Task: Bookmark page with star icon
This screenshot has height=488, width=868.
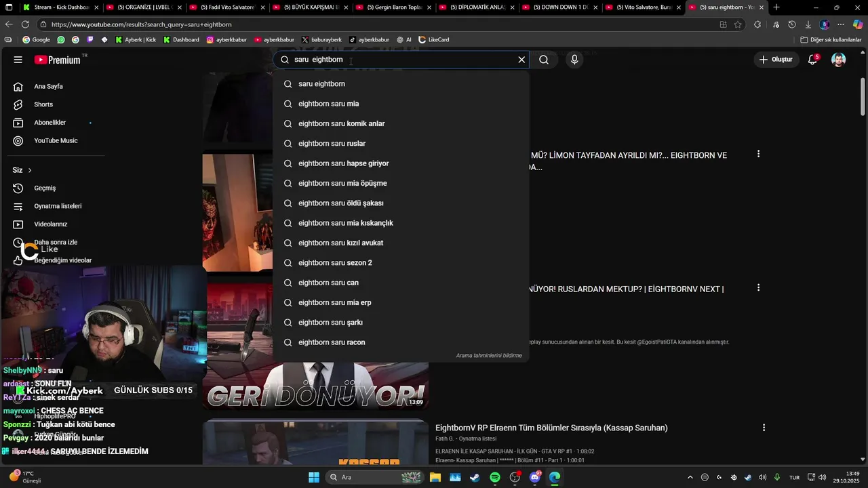Action: tap(738, 24)
